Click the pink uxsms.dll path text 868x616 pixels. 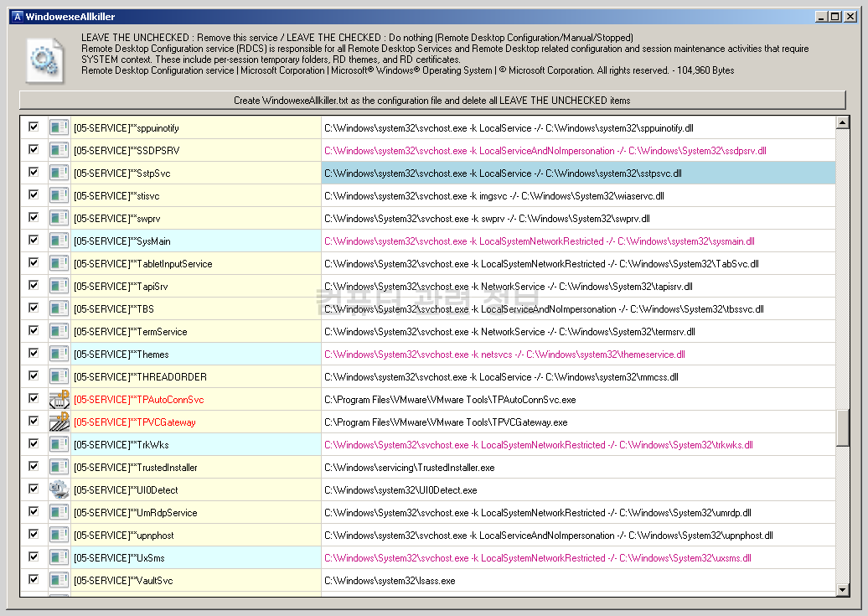pyautogui.click(x=538, y=558)
